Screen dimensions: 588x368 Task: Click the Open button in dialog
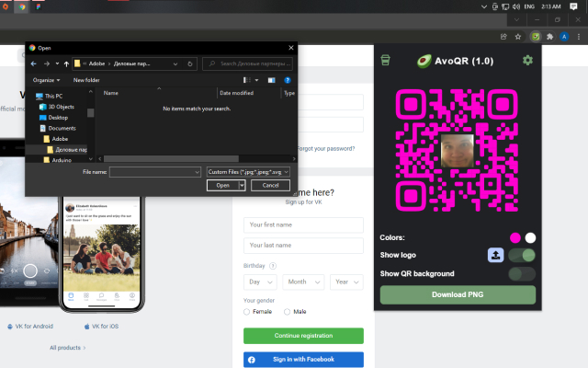click(222, 185)
